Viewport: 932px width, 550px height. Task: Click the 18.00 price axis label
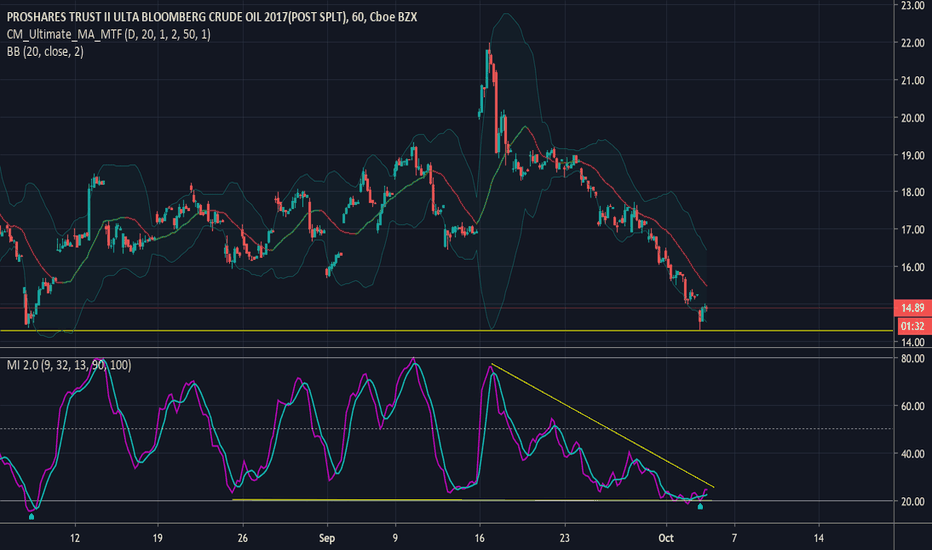point(912,192)
